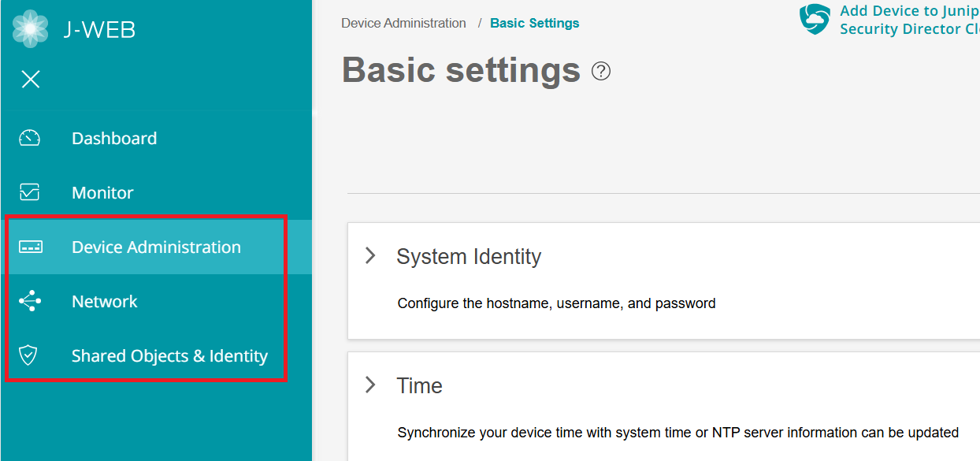
Task: Select the Network share icon
Action: (29, 301)
